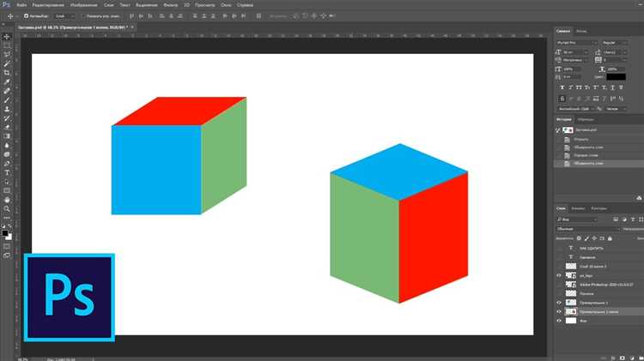The width and height of the screenshot is (644, 361).
Task: Open the Файл menu
Action: 21,5
